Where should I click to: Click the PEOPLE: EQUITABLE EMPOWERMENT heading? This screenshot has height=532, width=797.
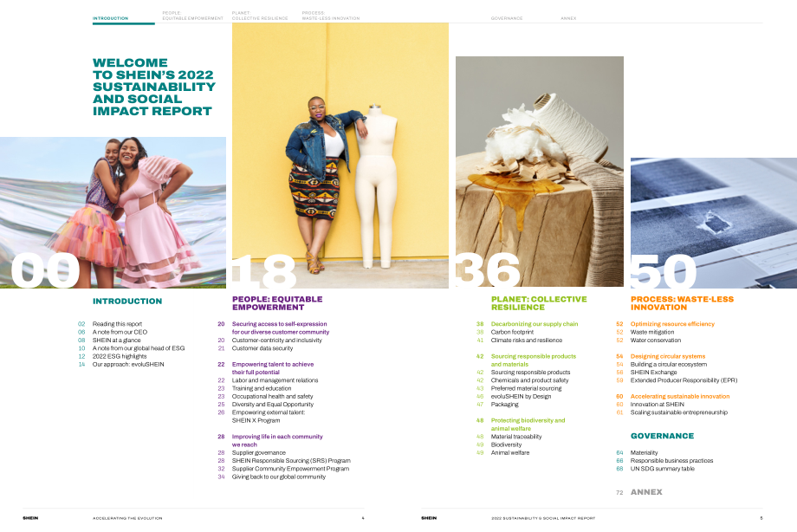tap(277, 303)
